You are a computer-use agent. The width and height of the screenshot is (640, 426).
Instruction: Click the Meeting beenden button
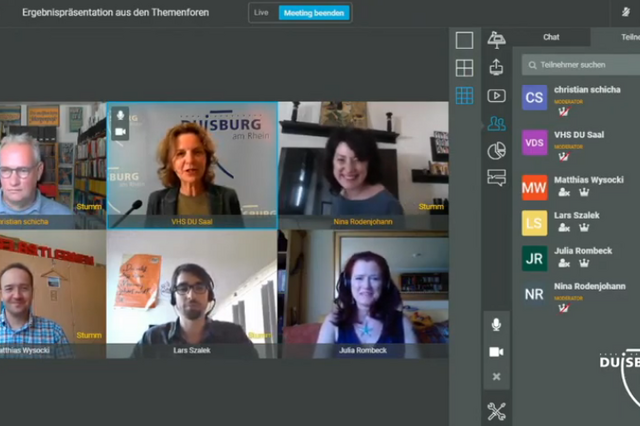[314, 13]
